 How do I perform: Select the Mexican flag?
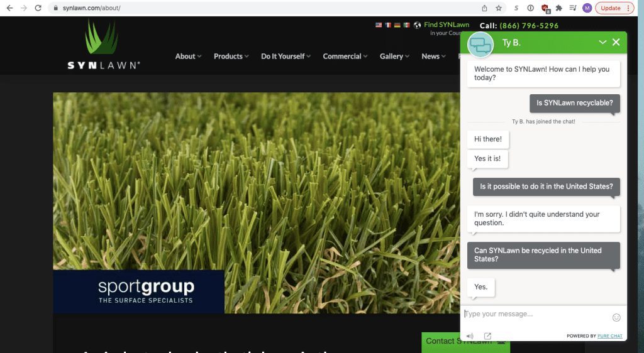click(407, 25)
